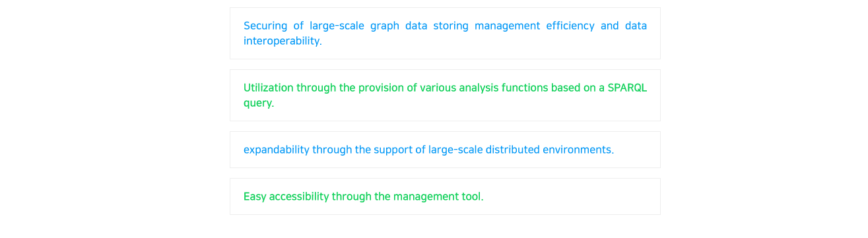Click the word 'query.' in green text
This screenshot has height=238, width=868.
tap(259, 104)
